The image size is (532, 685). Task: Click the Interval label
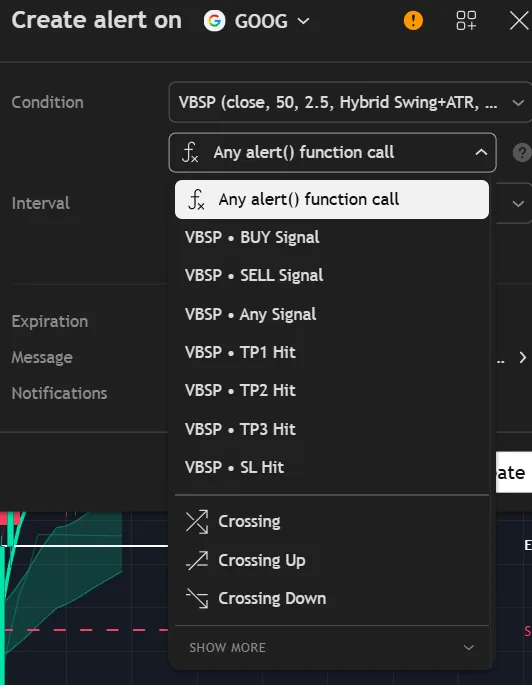pyautogui.click(x=41, y=203)
